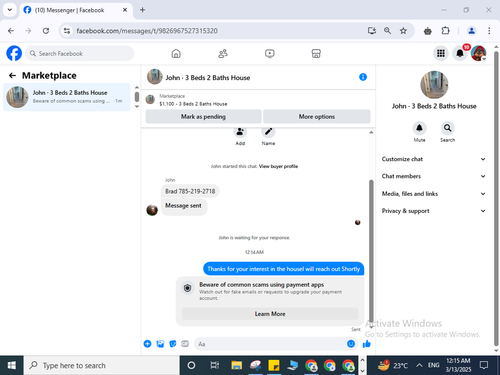Open the Learn More scam warning button
500x375 pixels.
pos(270,314)
